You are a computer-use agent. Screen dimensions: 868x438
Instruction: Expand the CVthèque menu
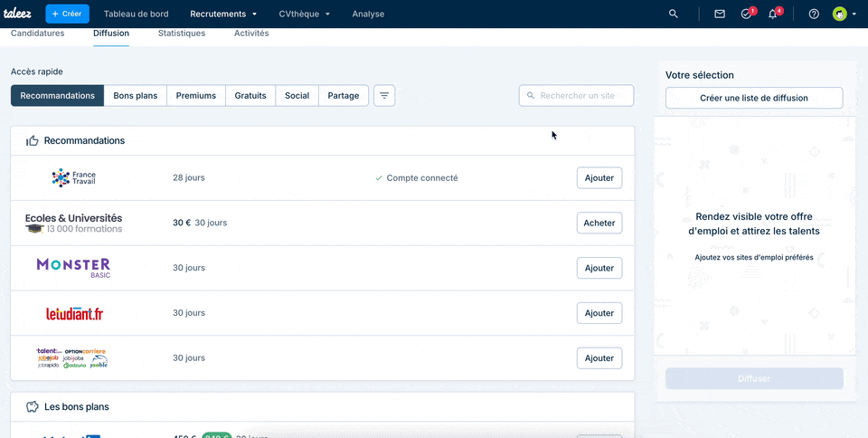coord(305,14)
